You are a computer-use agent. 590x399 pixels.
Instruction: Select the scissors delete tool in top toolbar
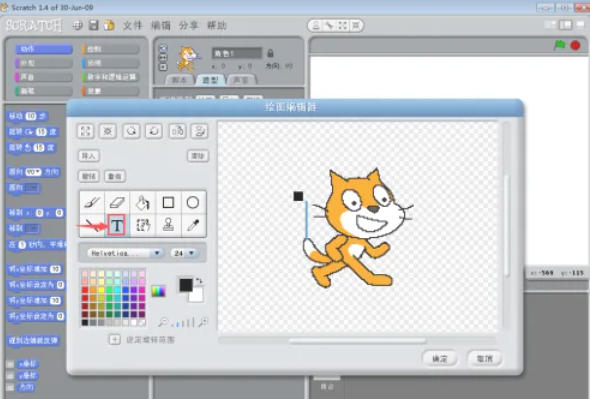[x=330, y=26]
